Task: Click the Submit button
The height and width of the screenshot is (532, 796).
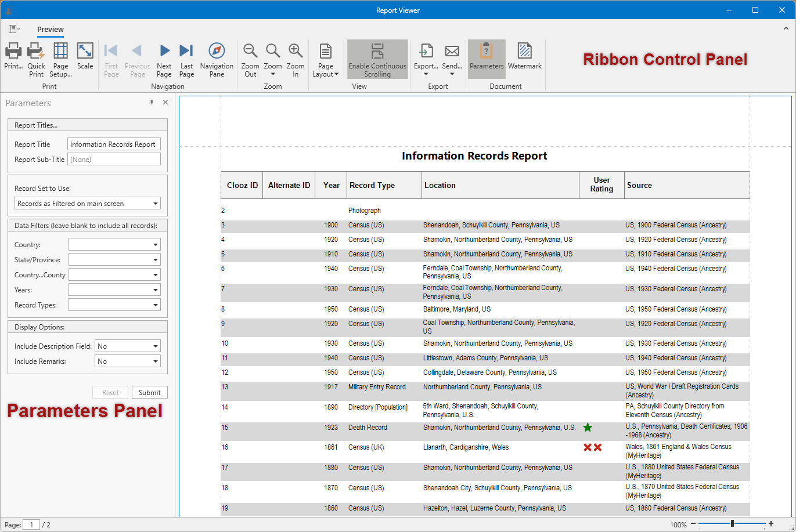Action: [149, 392]
